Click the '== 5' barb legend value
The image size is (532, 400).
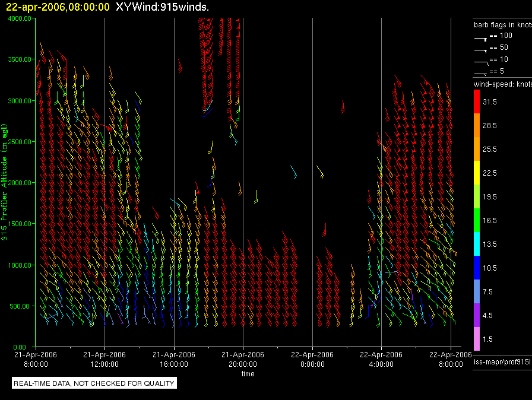[497, 71]
